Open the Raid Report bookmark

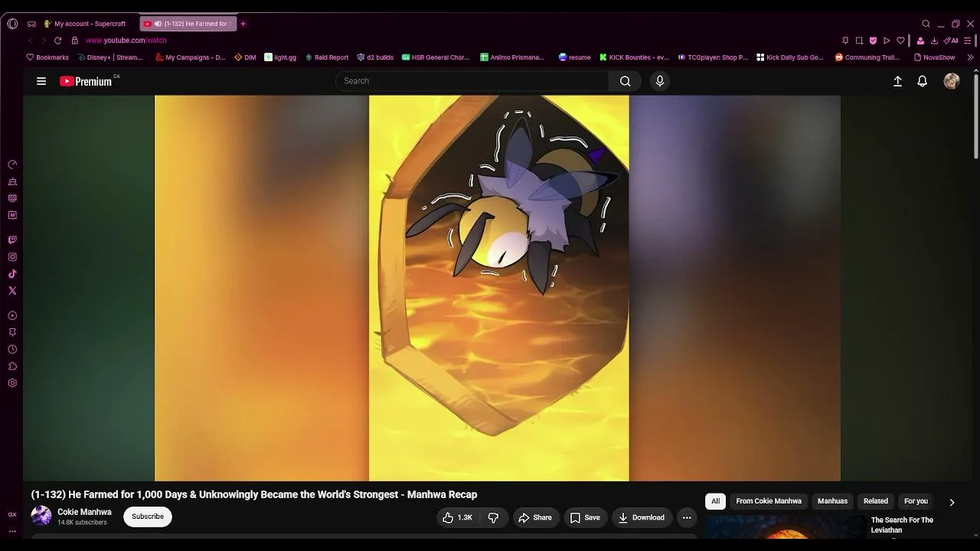click(327, 57)
